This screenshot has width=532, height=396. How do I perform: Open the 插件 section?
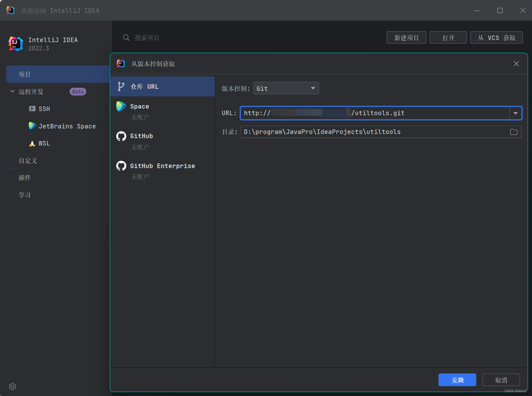click(25, 178)
